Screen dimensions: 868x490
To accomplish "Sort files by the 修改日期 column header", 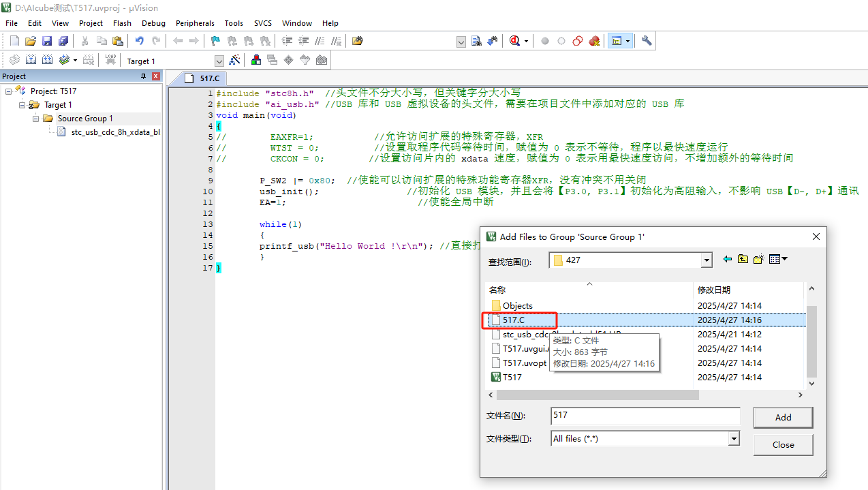I will 749,290.
